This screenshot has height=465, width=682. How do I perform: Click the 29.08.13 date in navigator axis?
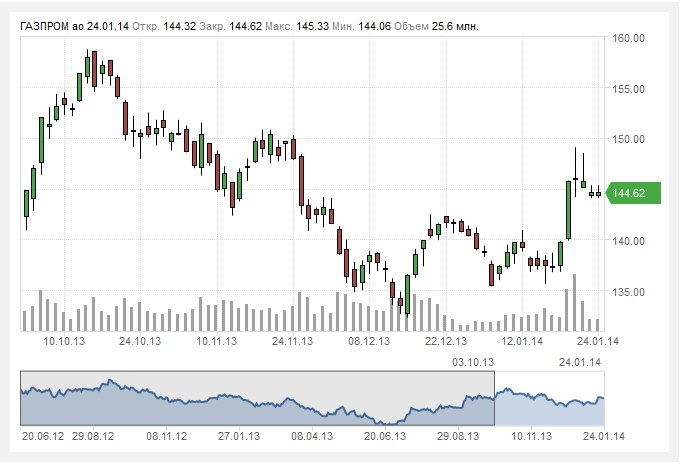pyautogui.click(x=458, y=436)
